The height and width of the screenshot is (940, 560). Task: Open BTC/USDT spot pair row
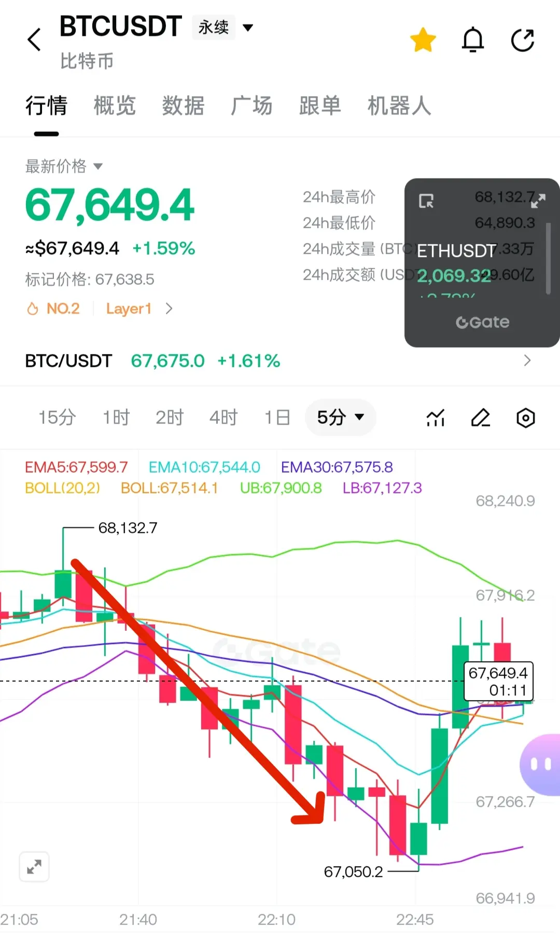coord(280,361)
